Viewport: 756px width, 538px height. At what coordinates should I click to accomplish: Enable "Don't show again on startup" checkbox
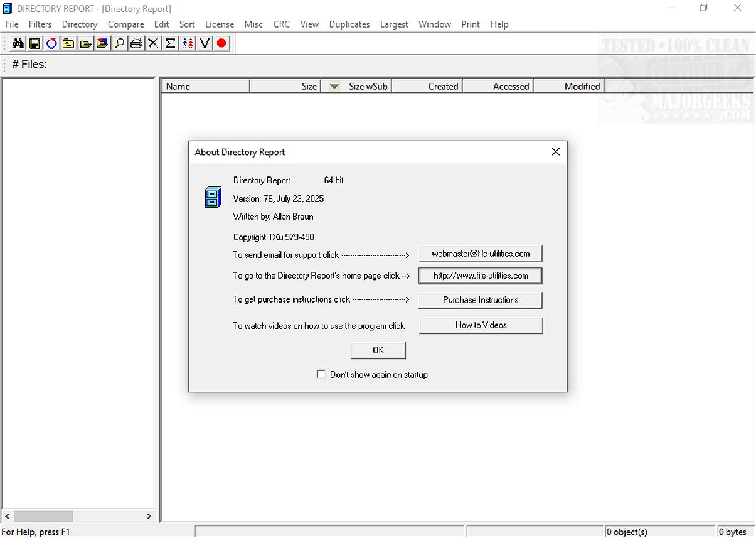pyautogui.click(x=321, y=375)
